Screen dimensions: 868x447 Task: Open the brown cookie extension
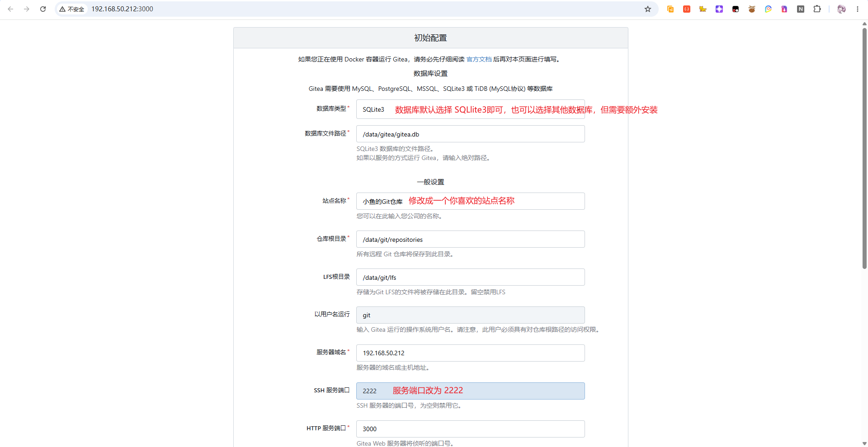point(752,9)
